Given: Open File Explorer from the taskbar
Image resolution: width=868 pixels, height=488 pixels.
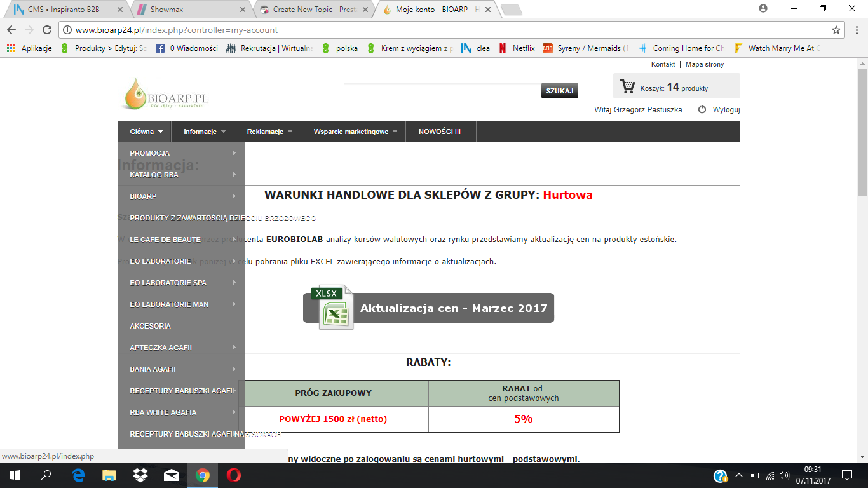Looking at the screenshot, I should [109, 475].
